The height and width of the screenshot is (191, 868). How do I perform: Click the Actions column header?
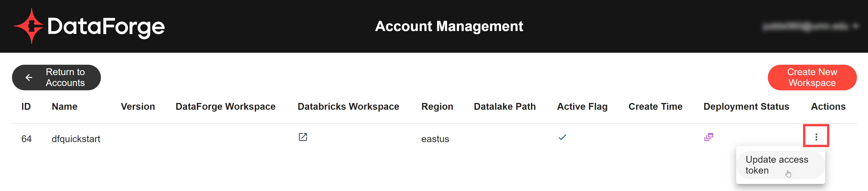coord(828,106)
